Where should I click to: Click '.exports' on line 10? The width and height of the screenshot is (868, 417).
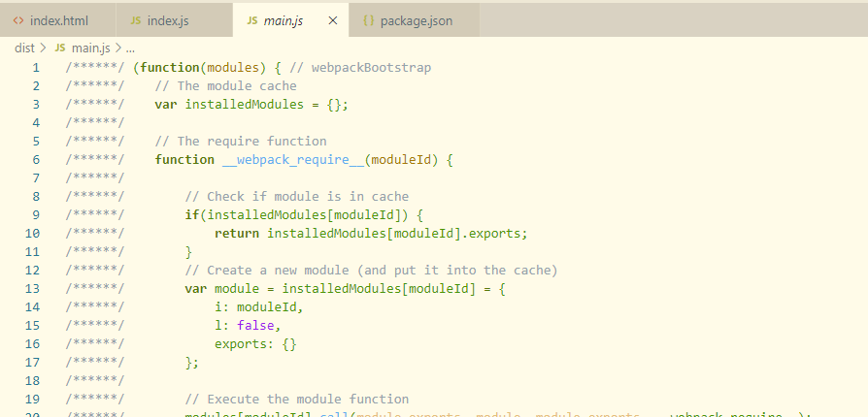coord(491,234)
